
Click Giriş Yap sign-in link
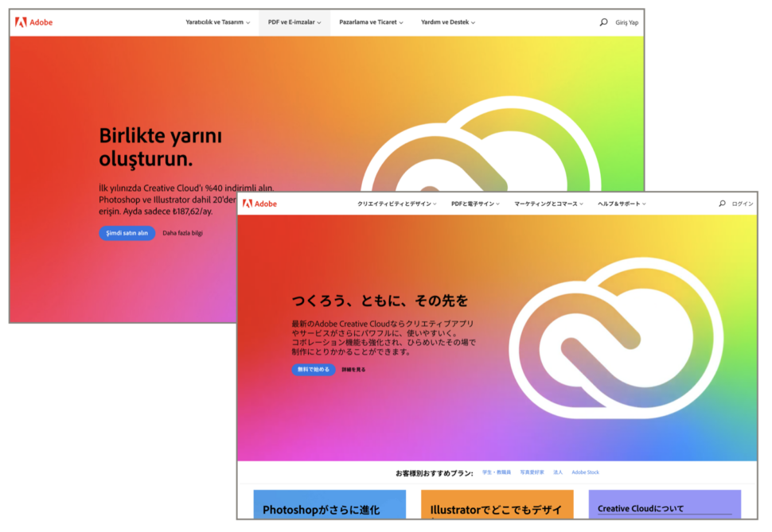[627, 22]
